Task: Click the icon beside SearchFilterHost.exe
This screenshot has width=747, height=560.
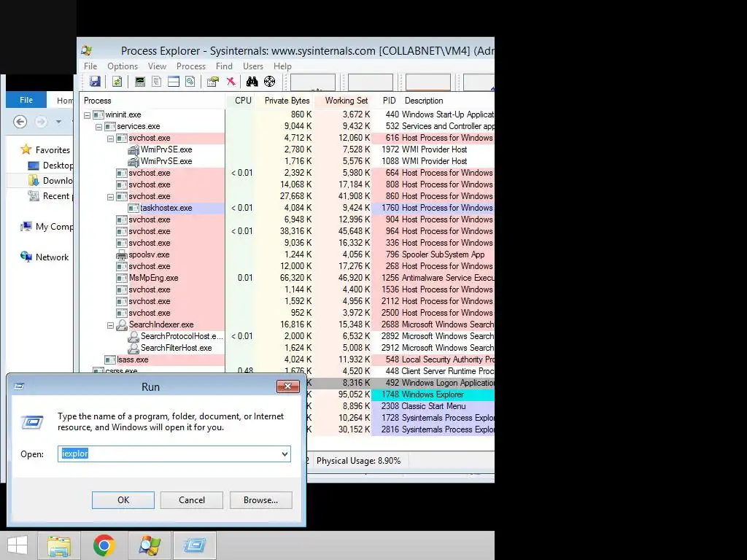Action: coord(133,348)
